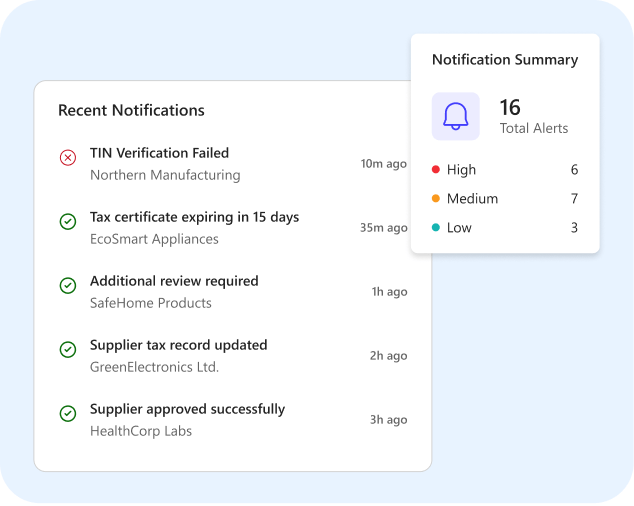Click the green check icon beside Additional review required
Screen dimensions: 634x506
68,285
